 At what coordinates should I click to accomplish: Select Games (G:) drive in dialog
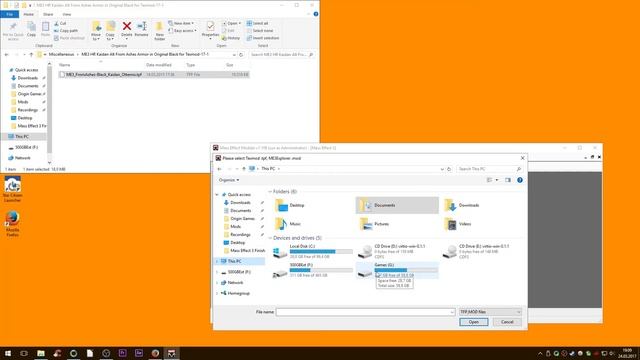coord(397,270)
